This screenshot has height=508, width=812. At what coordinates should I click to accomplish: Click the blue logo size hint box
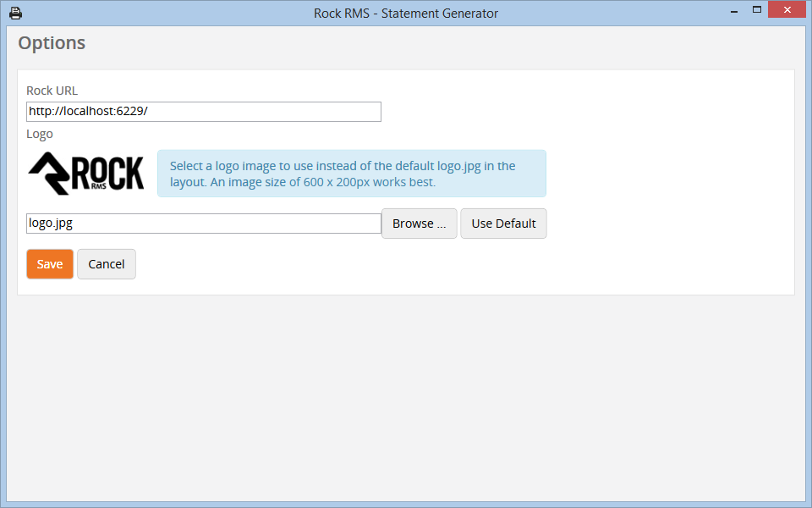(x=351, y=174)
